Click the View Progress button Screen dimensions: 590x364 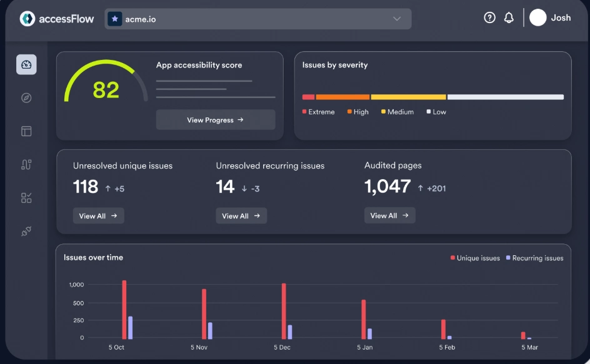tap(216, 120)
